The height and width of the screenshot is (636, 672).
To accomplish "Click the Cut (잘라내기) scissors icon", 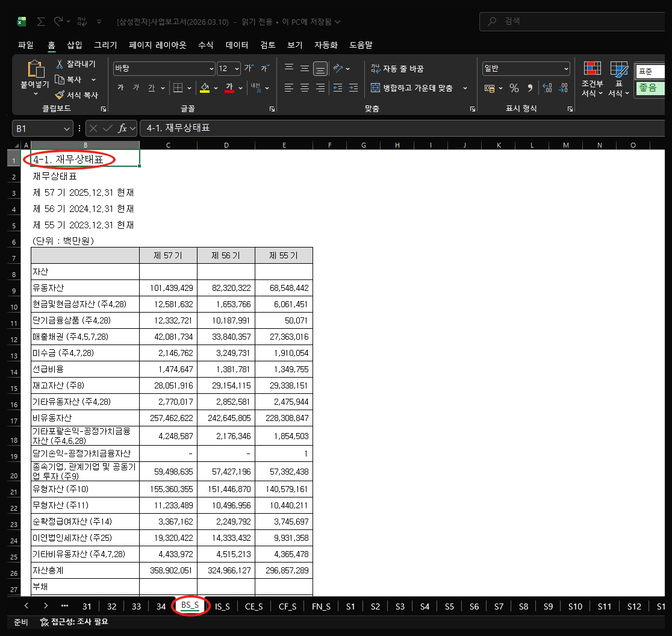I will (60, 64).
